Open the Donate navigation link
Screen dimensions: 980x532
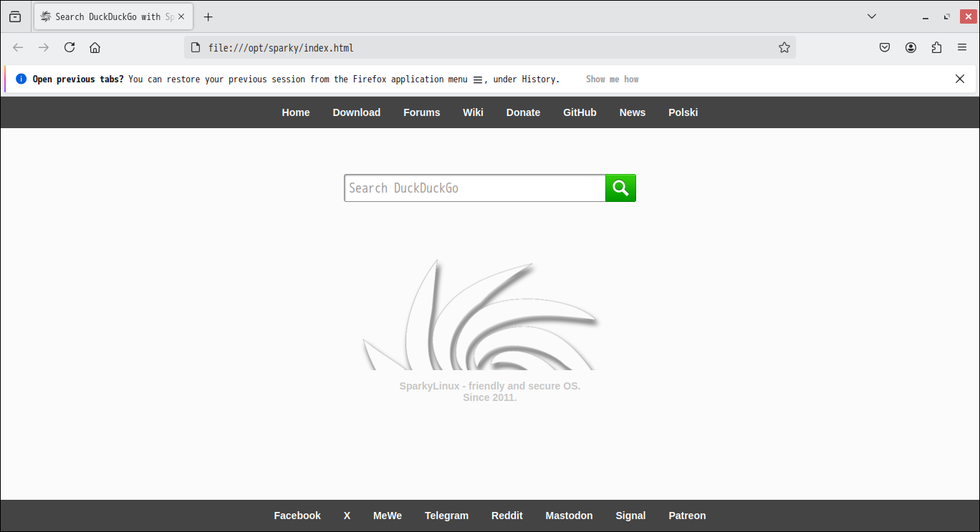pyautogui.click(x=524, y=112)
